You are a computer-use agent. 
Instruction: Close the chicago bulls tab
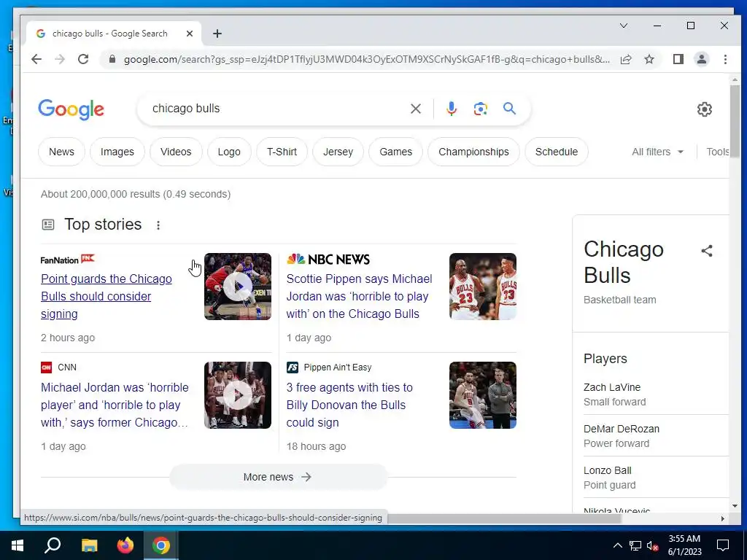(190, 34)
